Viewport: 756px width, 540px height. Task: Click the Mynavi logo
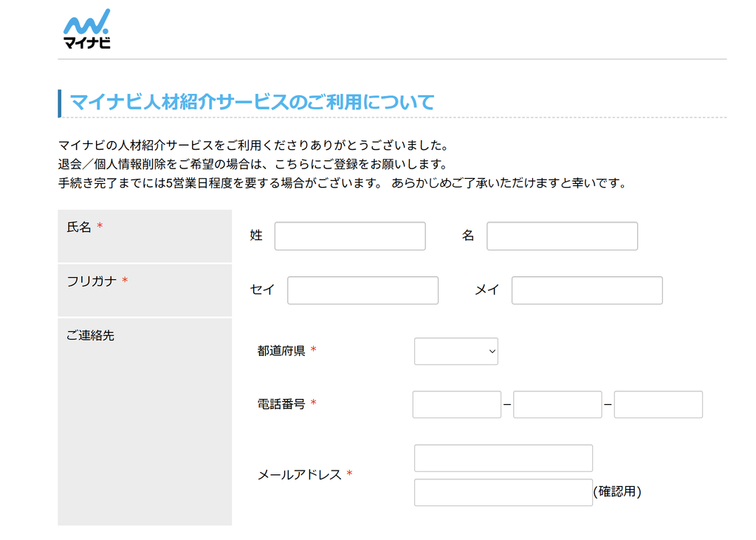pos(87,29)
